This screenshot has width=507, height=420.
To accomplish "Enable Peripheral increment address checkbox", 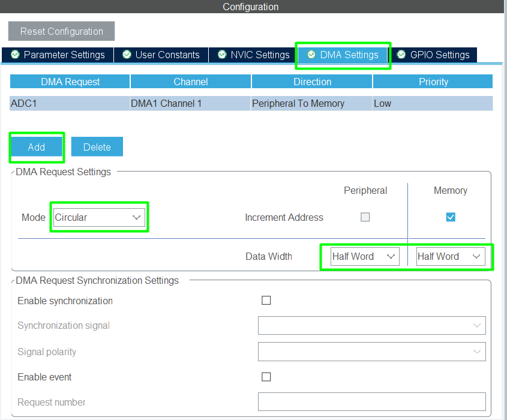I will point(365,217).
